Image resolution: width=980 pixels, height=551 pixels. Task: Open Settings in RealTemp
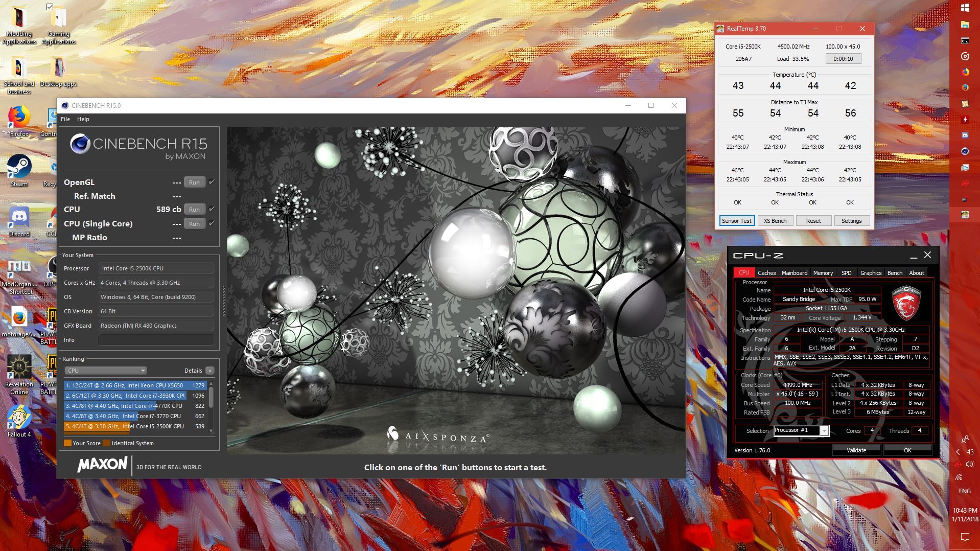(x=852, y=221)
